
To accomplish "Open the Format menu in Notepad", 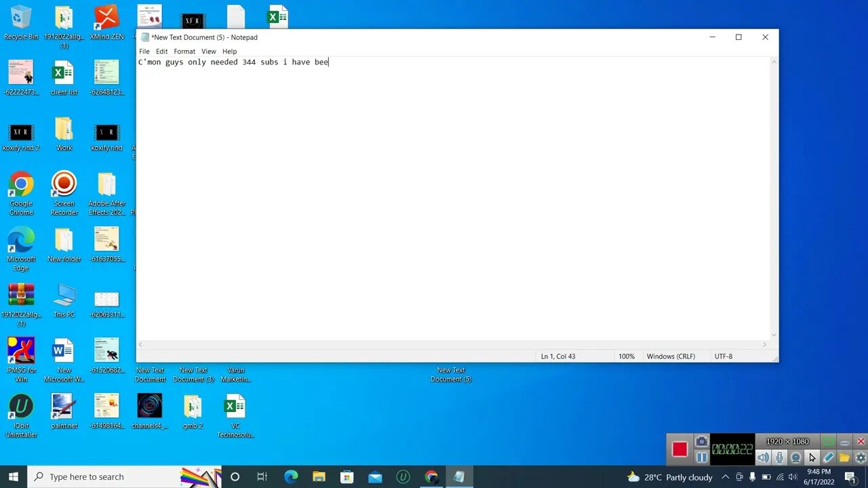I will coord(184,52).
